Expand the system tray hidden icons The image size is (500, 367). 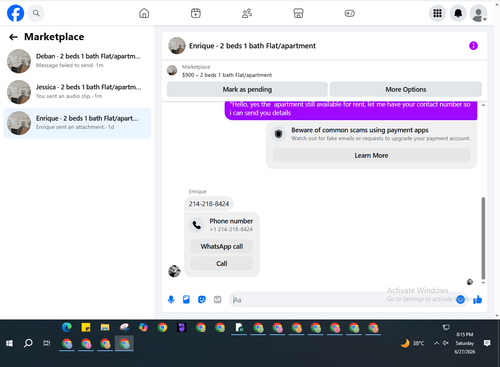(x=436, y=343)
